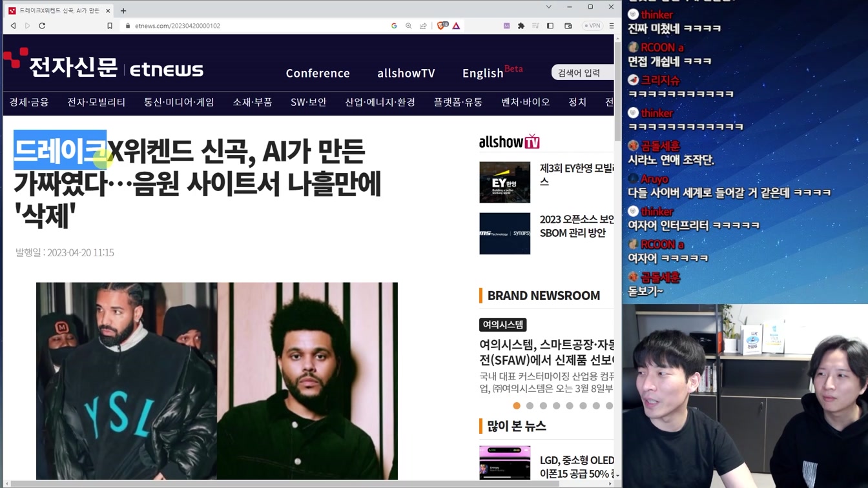Open the 플랫폼·유통 menu section
The height and width of the screenshot is (488, 868).
click(x=458, y=102)
